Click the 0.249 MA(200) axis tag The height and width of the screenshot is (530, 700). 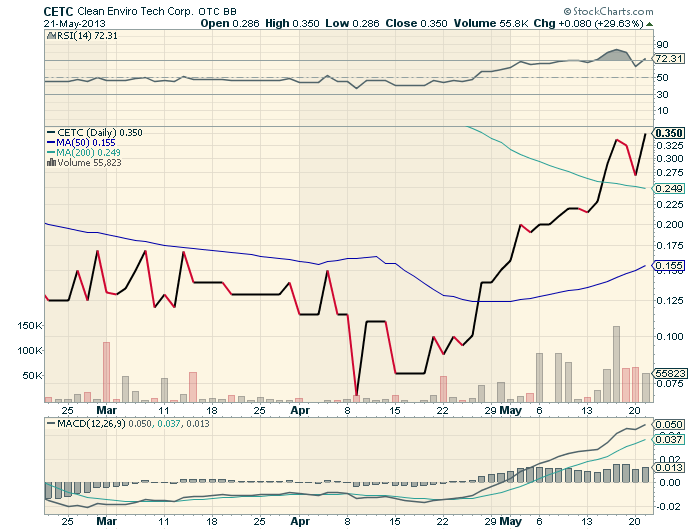click(669, 188)
